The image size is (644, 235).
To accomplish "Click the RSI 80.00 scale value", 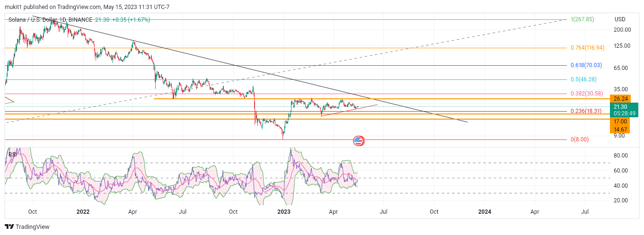I will tap(621, 156).
